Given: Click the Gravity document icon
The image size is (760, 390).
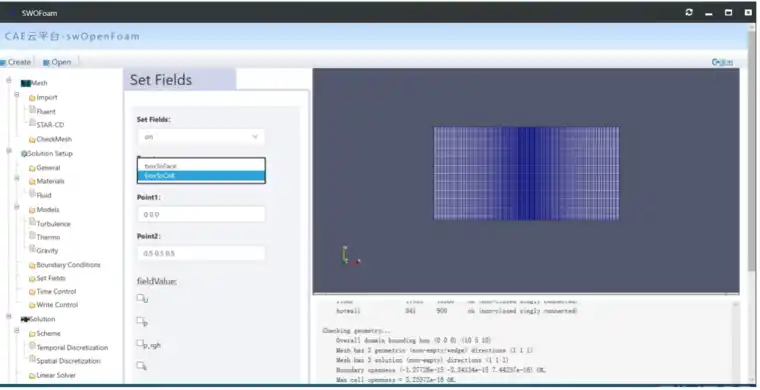Looking at the screenshot, I should 32,249.
